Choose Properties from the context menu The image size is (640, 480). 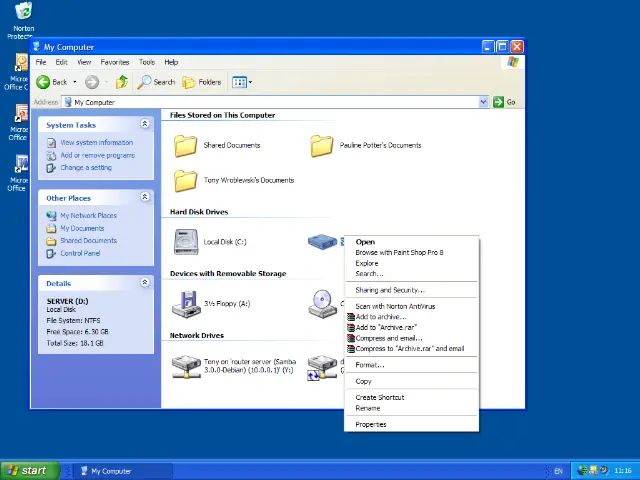point(370,424)
